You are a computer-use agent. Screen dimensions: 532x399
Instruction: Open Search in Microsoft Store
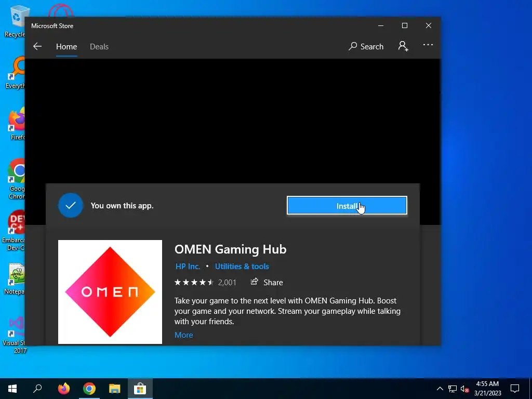366,46
